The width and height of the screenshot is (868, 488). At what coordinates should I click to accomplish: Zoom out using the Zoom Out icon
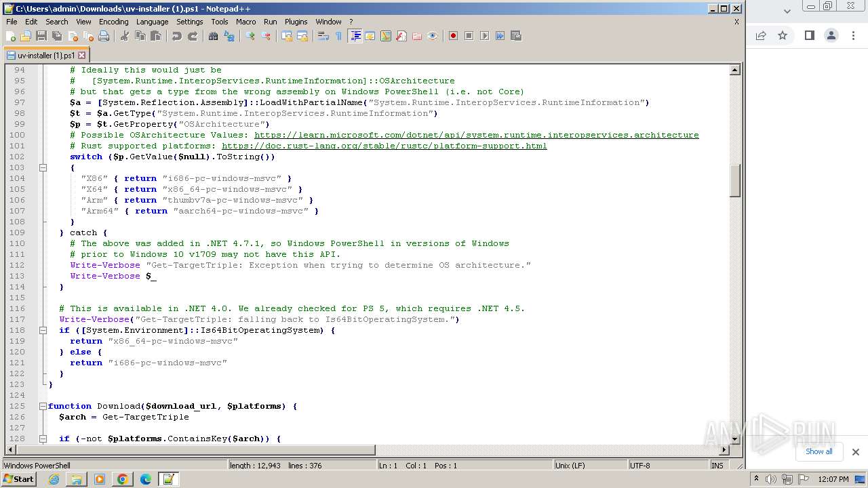pos(266,36)
